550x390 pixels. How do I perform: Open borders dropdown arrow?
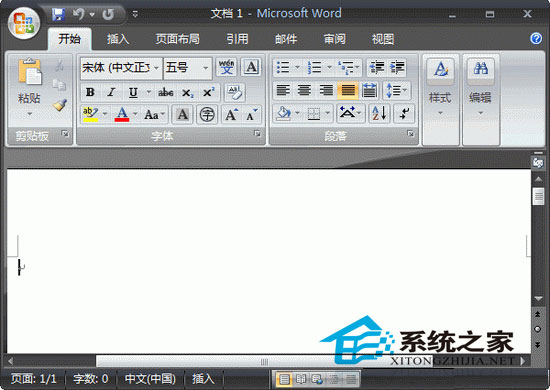click(328, 113)
